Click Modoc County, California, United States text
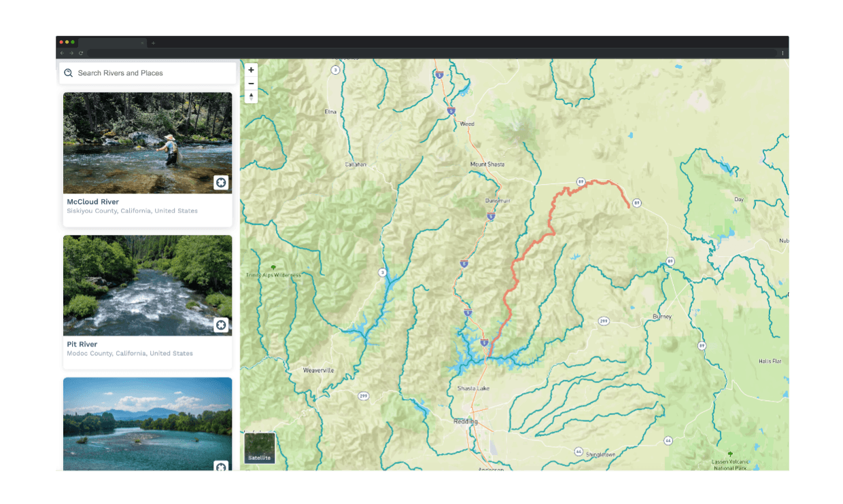The image size is (843, 504). (130, 354)
